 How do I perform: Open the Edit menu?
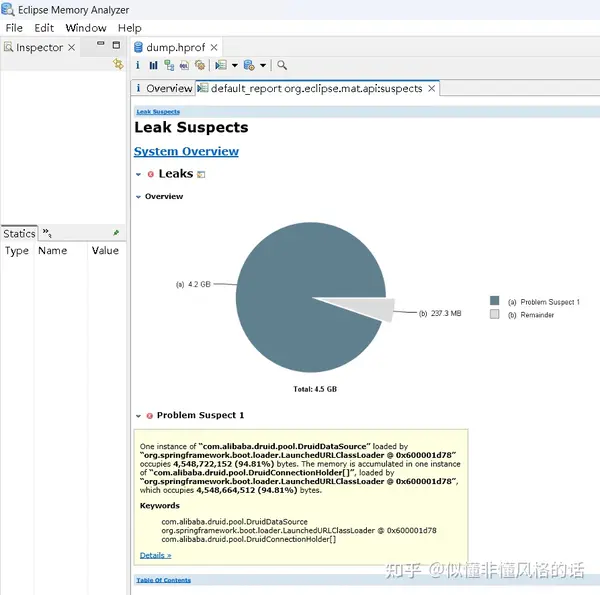click(x=44, y=28)
